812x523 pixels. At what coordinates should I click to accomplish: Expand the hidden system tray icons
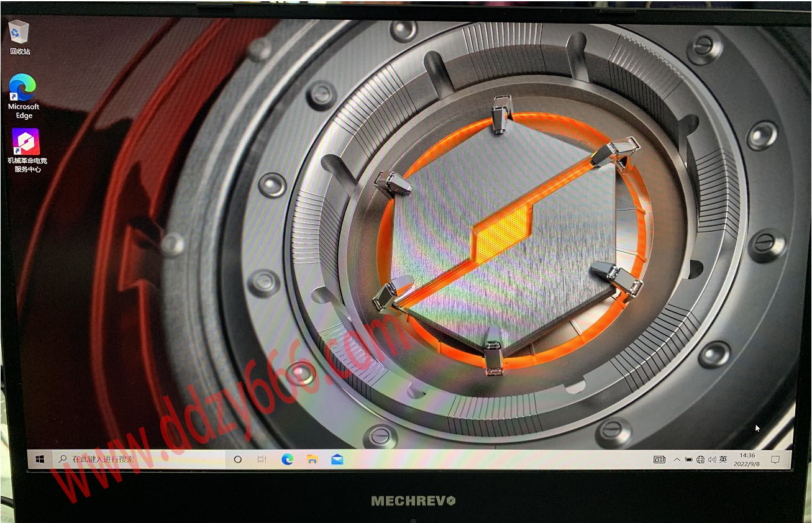[677, 460]
